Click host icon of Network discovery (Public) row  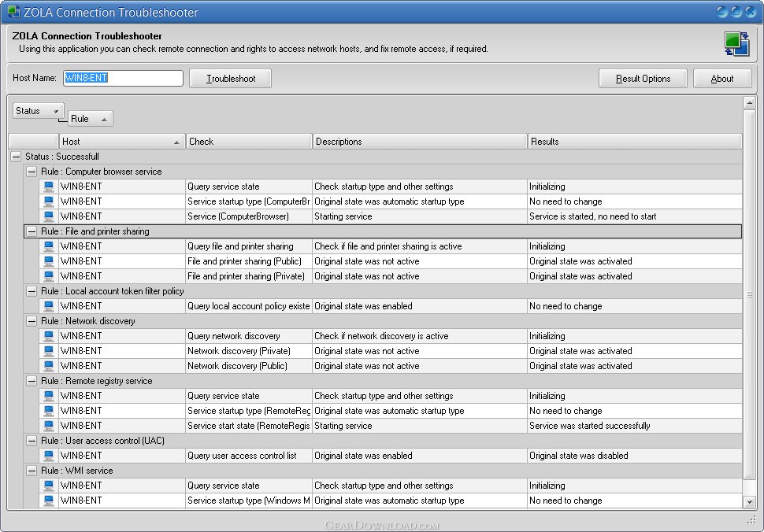(49, 366)
